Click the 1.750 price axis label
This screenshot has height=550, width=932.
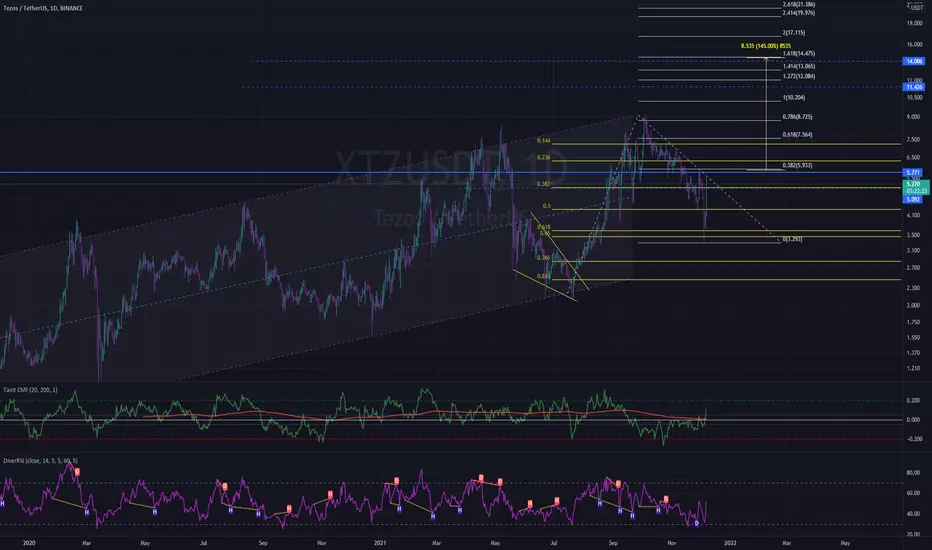912,322
